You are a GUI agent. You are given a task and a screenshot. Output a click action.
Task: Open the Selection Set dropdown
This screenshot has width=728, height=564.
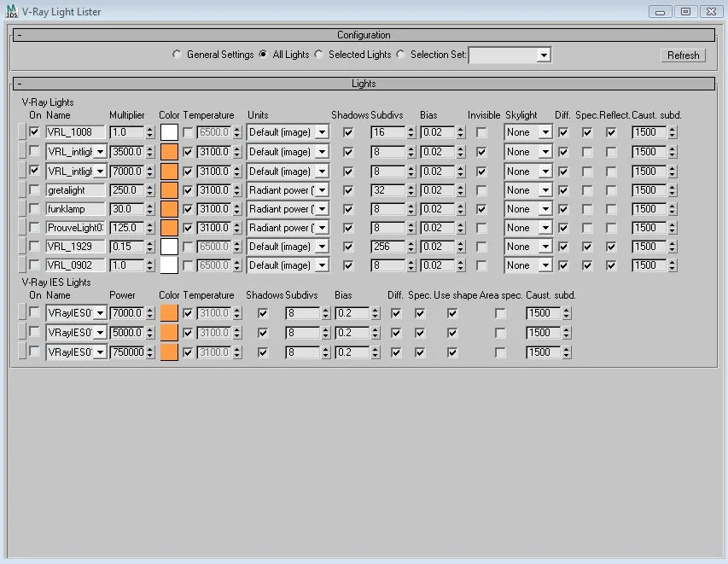[x=544, y=55]
